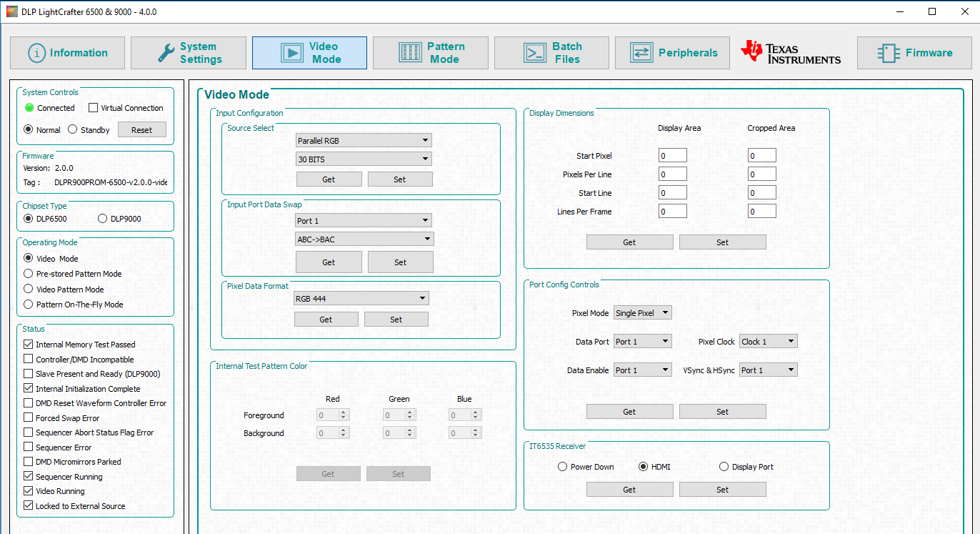This screenshot has width=980, height=534.
Task: Click the firmware version value 2.0.0
Action: (x=64, y=168)
